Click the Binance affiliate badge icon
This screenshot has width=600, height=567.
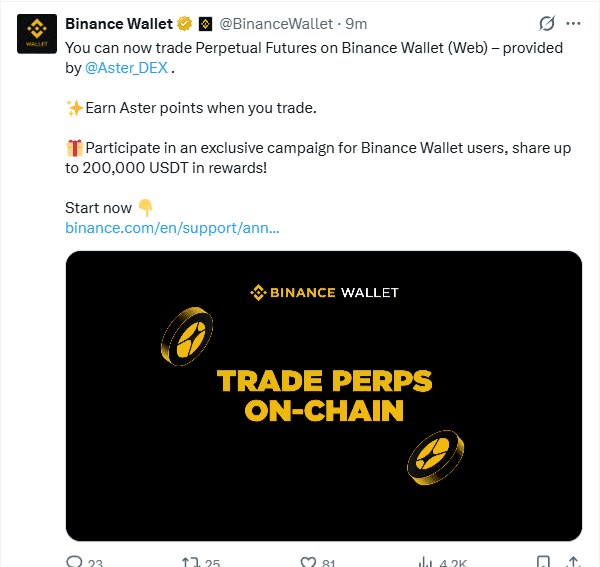205,23
